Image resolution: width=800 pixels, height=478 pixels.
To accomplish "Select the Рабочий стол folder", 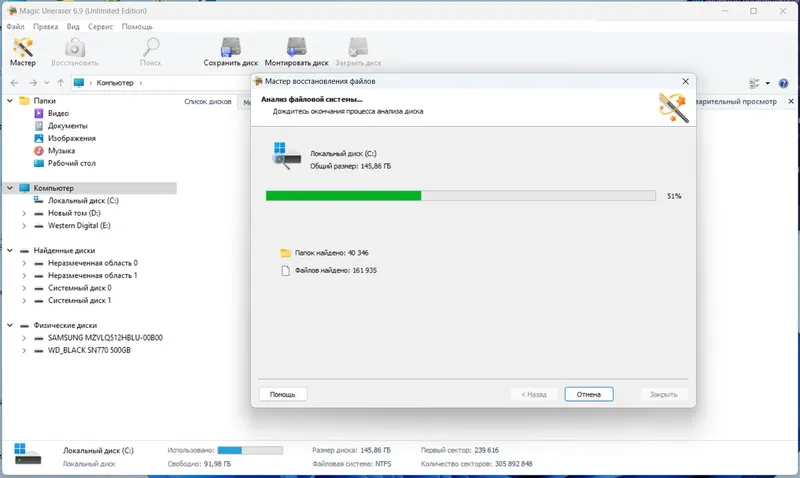I will pyautogui.click(x=71, y=163).
